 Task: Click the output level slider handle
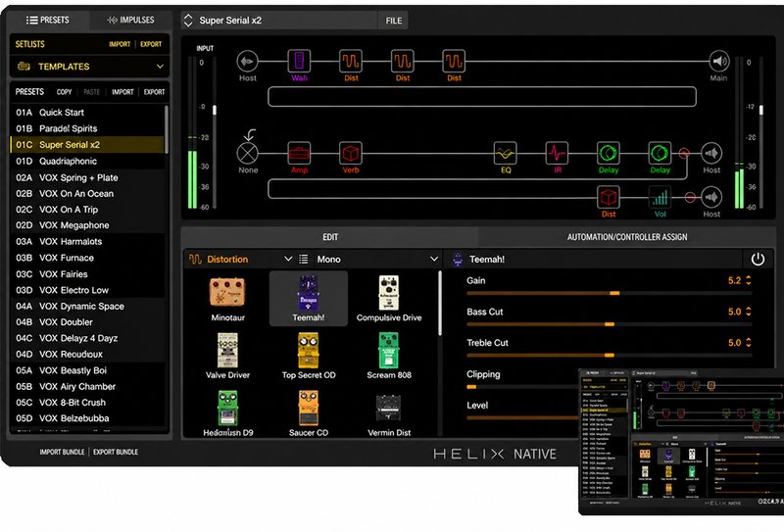point(761,110)
